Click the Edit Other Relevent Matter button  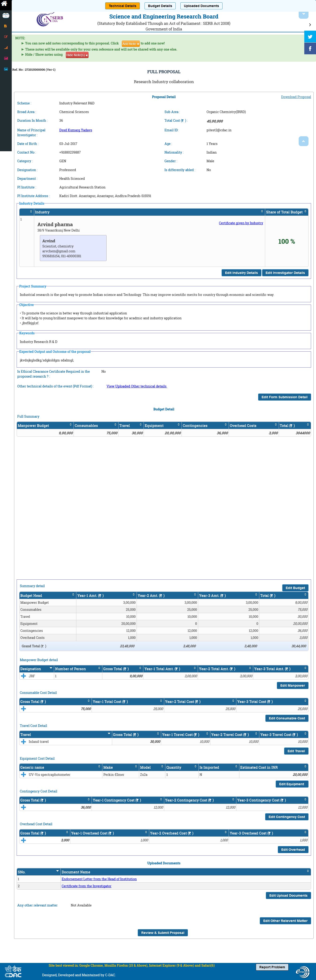[285, 921]
